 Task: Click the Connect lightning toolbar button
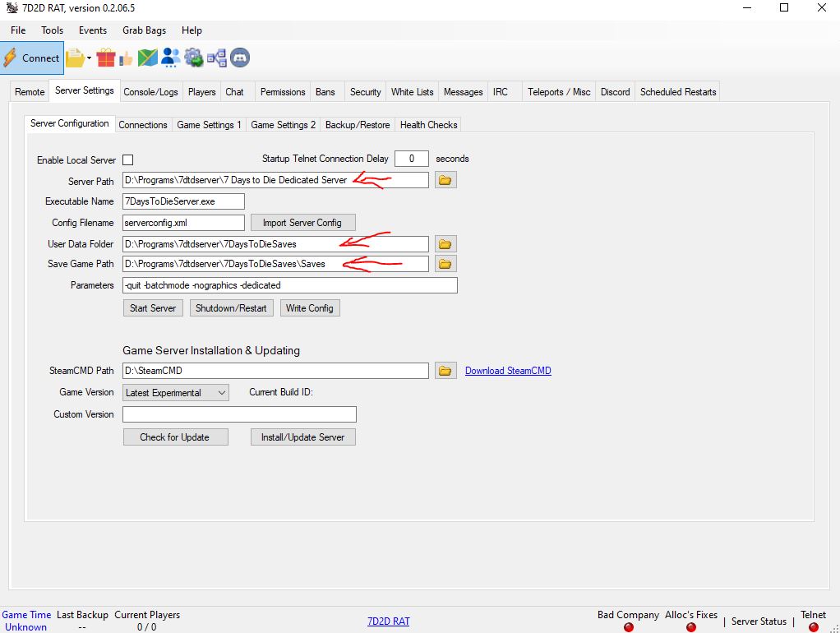pyautogui.click(x=32, y=58)
